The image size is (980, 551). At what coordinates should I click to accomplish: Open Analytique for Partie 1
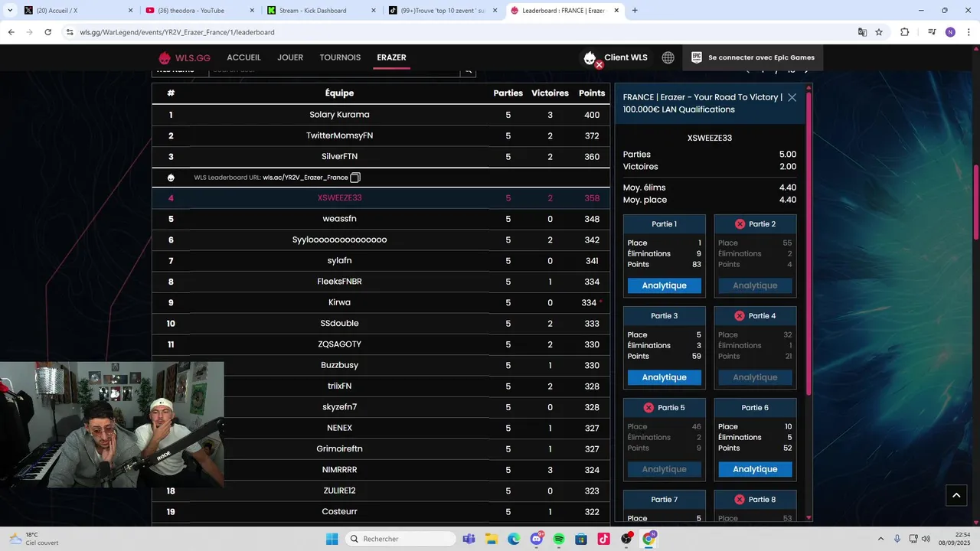tap(664, 285)
